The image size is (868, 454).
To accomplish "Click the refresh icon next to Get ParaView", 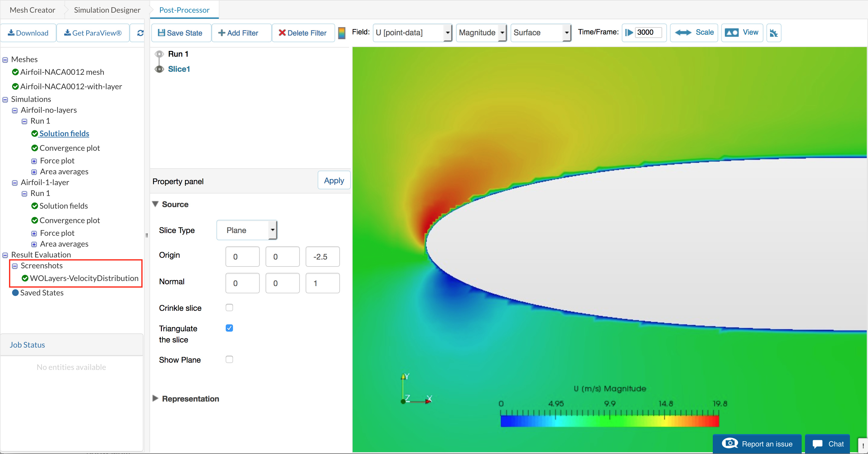I will [140, 33].
